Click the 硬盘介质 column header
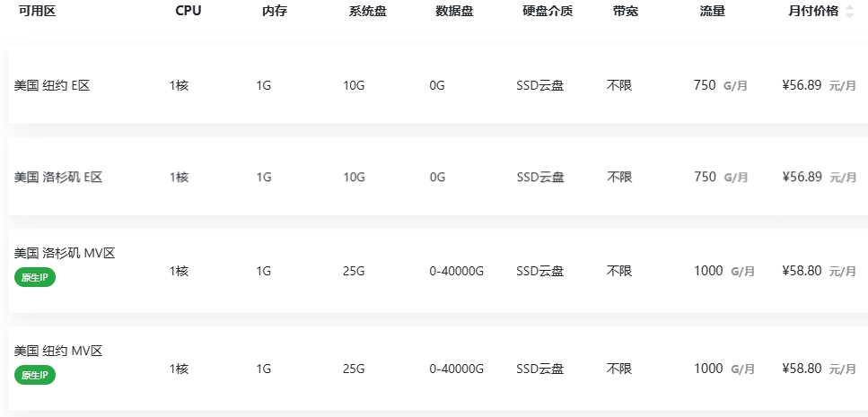 [548, 11]
